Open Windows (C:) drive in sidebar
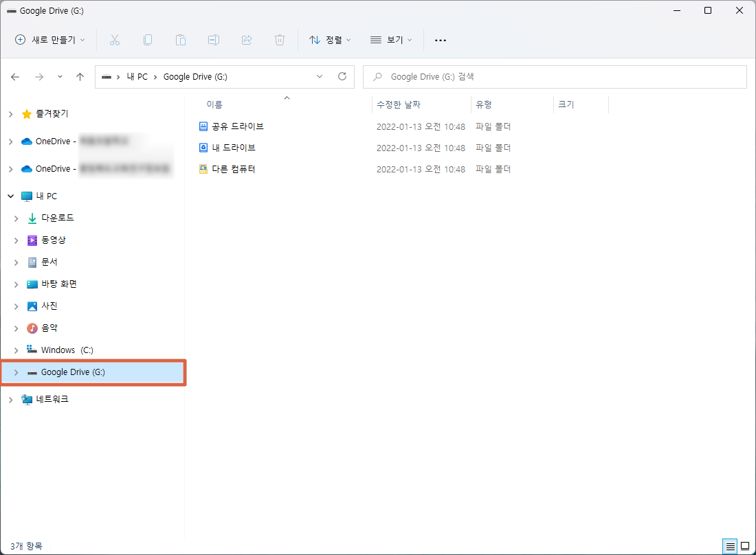756x555 pixels. [67, 350]
